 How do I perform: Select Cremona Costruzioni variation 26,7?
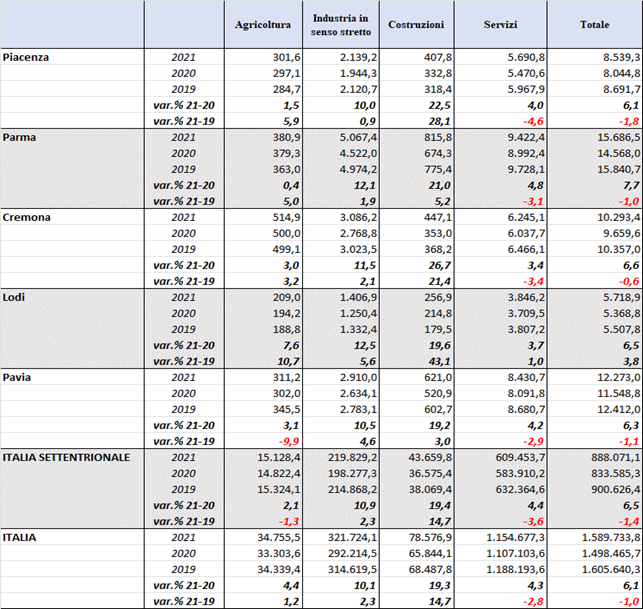(440, 265)
